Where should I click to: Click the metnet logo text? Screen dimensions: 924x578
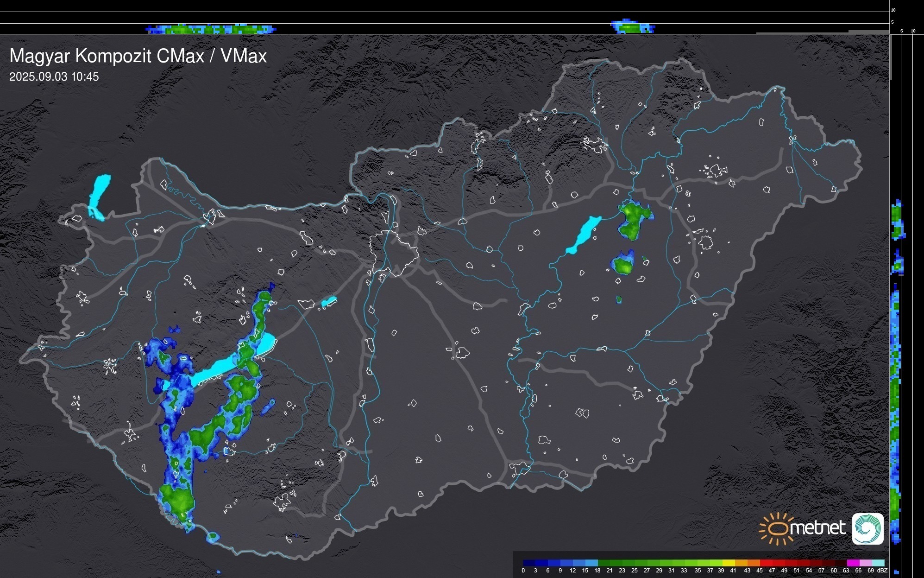[x=818, y=528]
